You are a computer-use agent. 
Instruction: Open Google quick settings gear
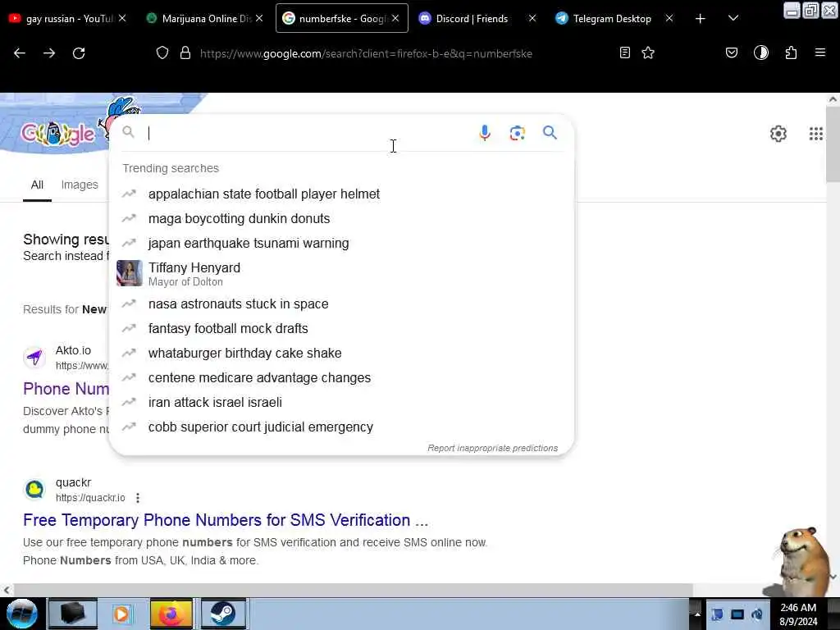coord(778,134)
